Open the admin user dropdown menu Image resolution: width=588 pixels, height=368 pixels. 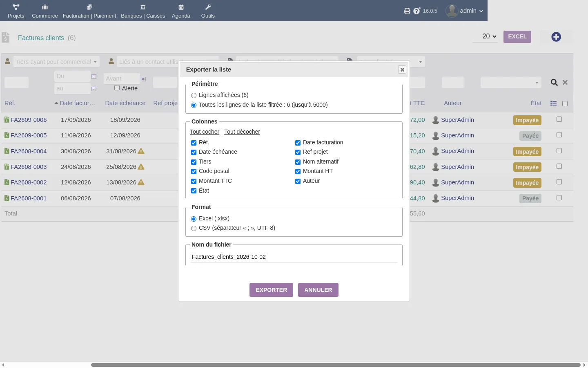point(465,11)
